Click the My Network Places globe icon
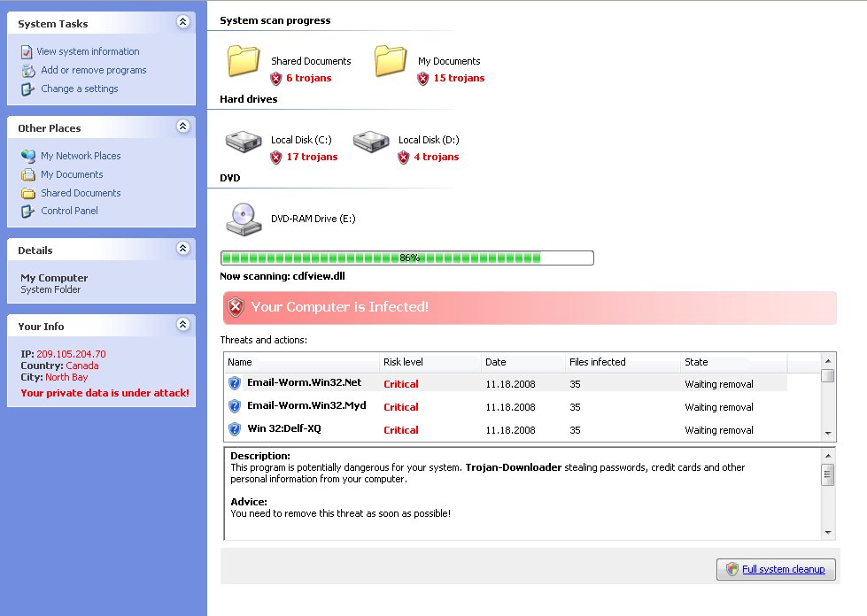 (x=28, y=157)
